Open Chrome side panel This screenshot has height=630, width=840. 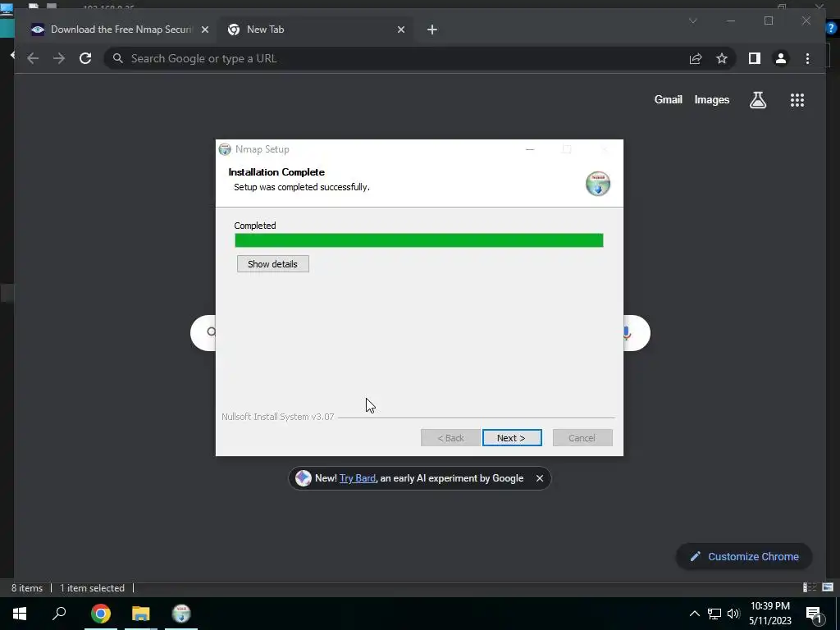point(755,58)
